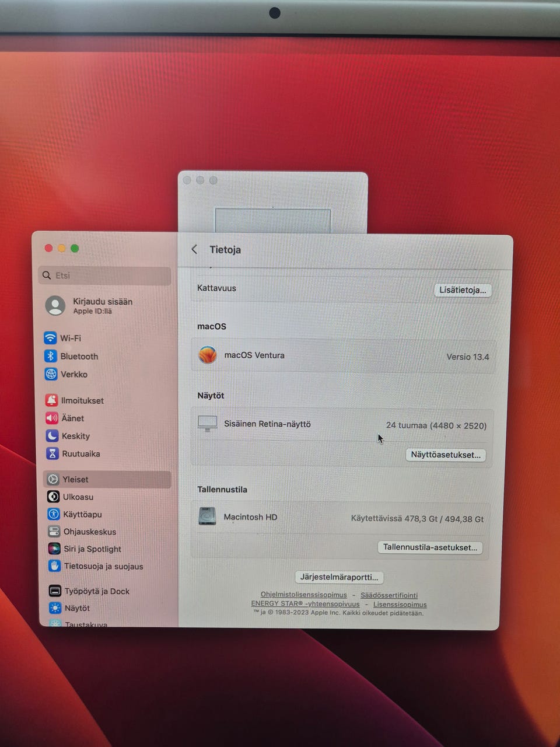Viewport: 560px width, 747px height.
Task: Click '24 tuumaa (4480 × 2520)' text
Action: tap(436, 425)
